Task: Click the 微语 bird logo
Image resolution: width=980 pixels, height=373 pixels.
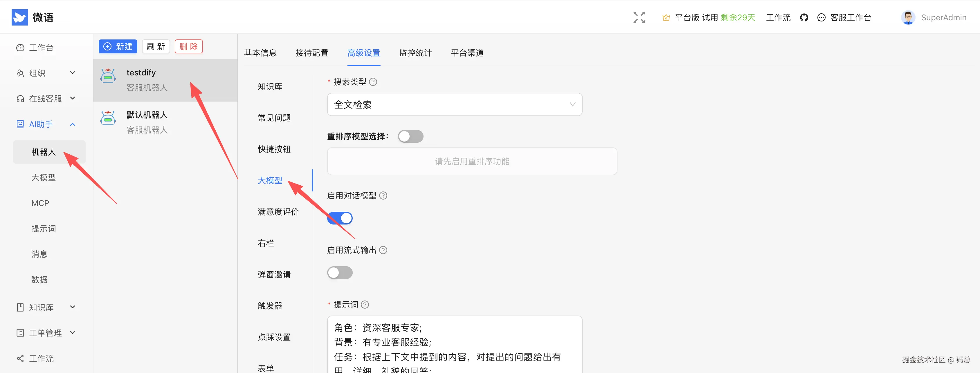Action: click(x=20, y=17)
